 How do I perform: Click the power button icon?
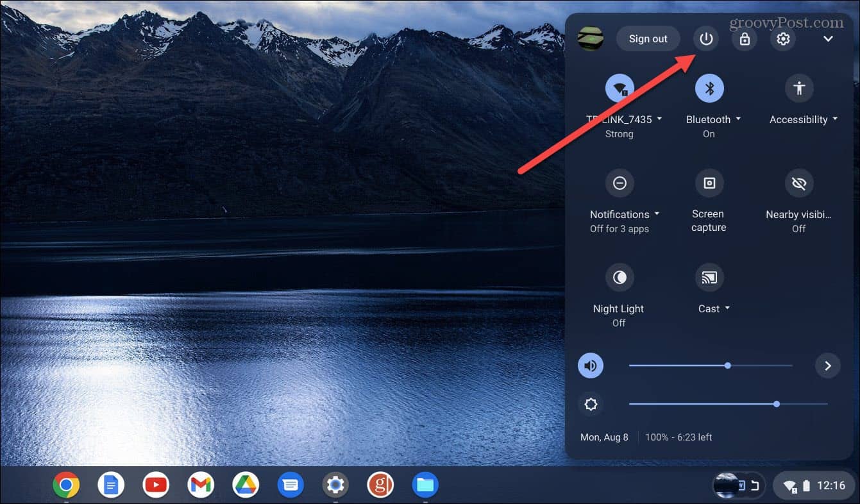[706, 38]
